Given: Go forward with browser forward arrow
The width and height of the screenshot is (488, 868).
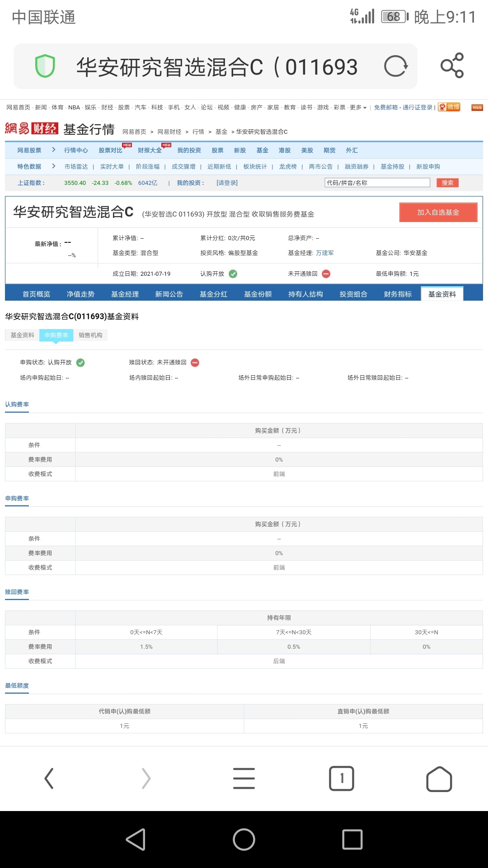Looking at the screenshot, I should (x=146, y=778).
